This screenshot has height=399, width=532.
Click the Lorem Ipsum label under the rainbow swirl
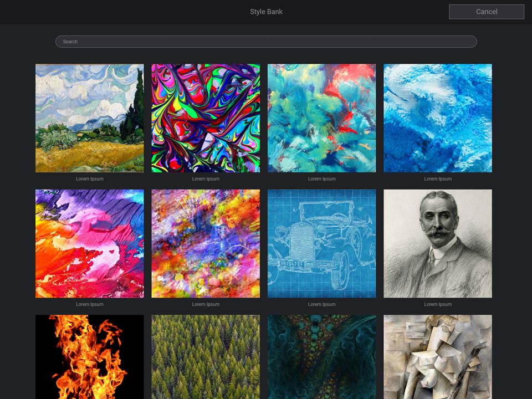tap(206, 179)
